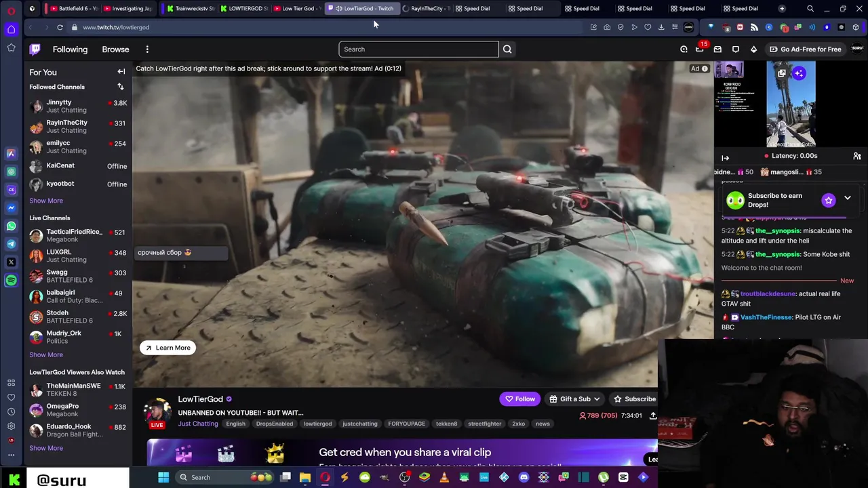Open TacticalFriedRice_ live channel

tap(78, 235)
